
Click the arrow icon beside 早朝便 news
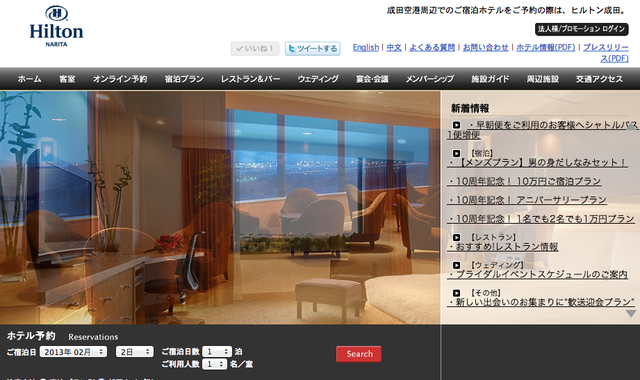[456, 125]
